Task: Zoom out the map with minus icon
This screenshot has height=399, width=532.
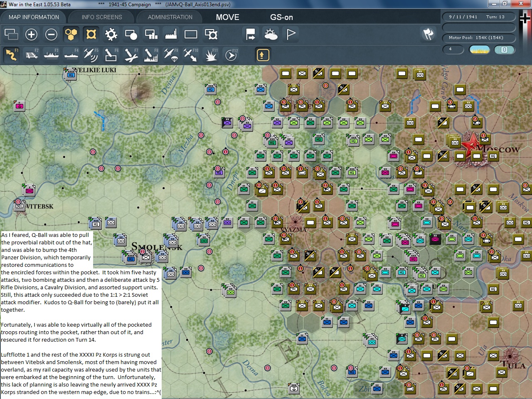Action: pos(51,34)
